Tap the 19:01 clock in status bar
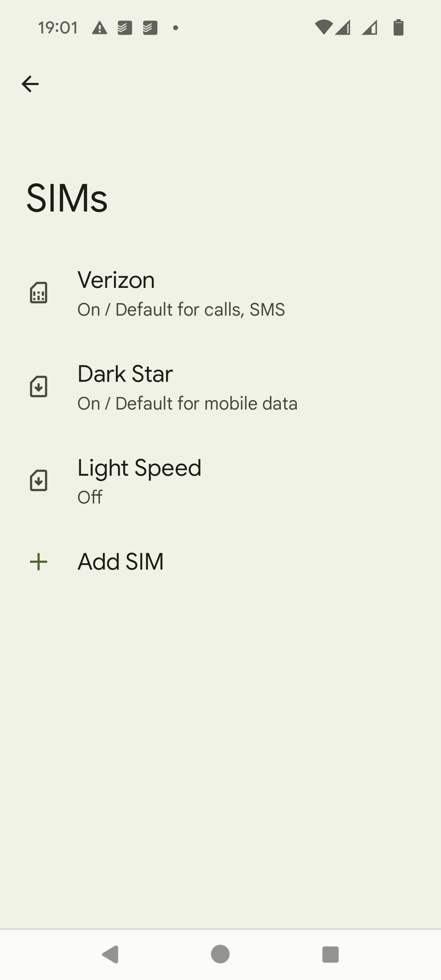Screen dimensions: 441x980 58,28
